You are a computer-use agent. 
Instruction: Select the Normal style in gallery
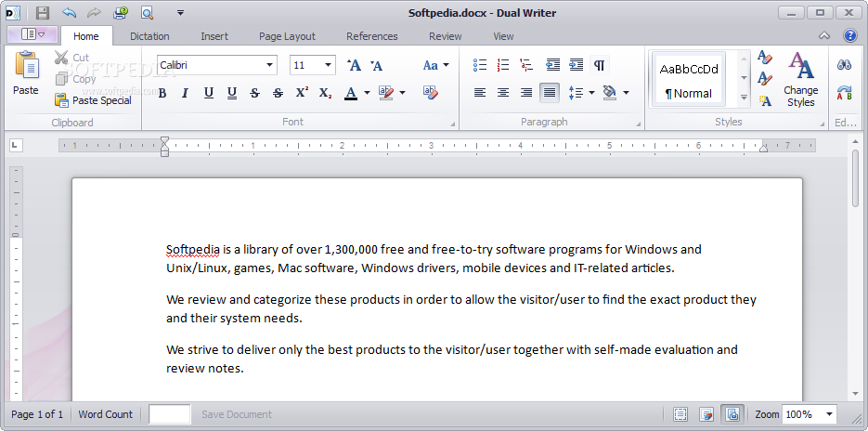pyautogui.click(x=689, y=78)
